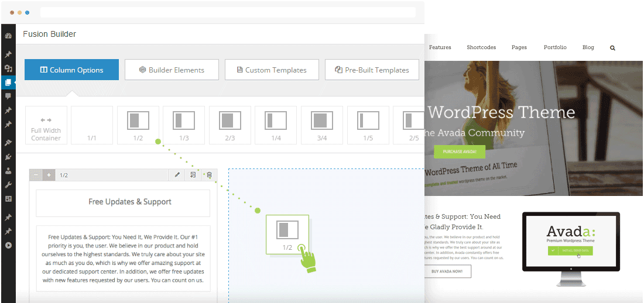Open the Comments speech bubble icon
This screenshot has width=644, height=303.
pos(8,96)
